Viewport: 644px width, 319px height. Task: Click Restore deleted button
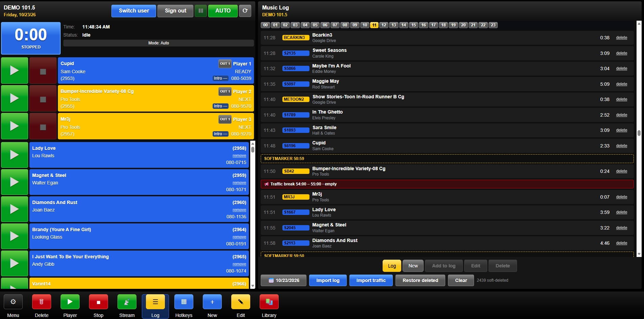(420, 280)
